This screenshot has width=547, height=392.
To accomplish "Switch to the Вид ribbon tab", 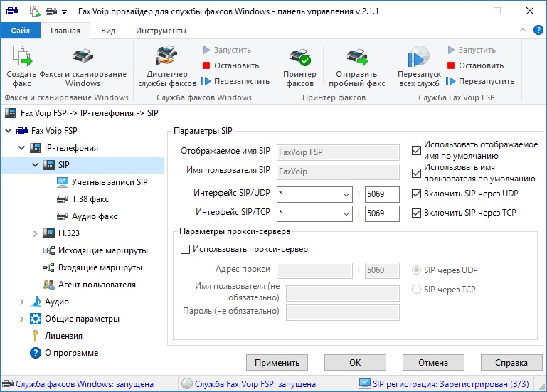I will [x=108, y=31].
